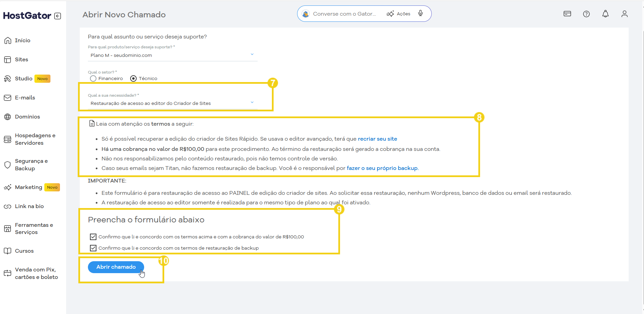The image size is (644, 314).
Task: Open the user account profile icon
Action: pos(625,14)
